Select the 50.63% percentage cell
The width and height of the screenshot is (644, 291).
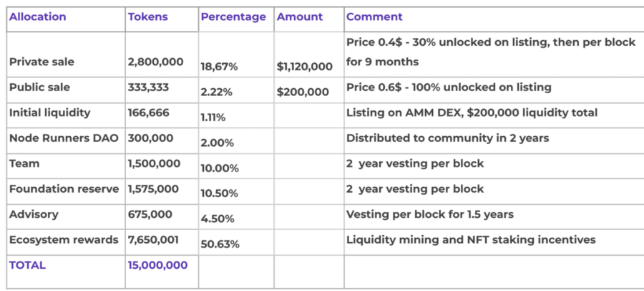[220, 244]
